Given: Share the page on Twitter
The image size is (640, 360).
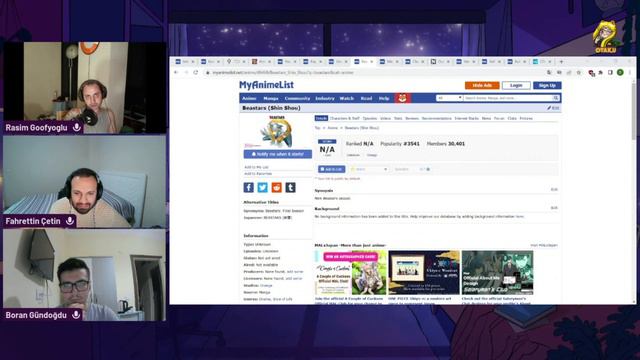Looking at the screenshot, I should tap(262, 187).
